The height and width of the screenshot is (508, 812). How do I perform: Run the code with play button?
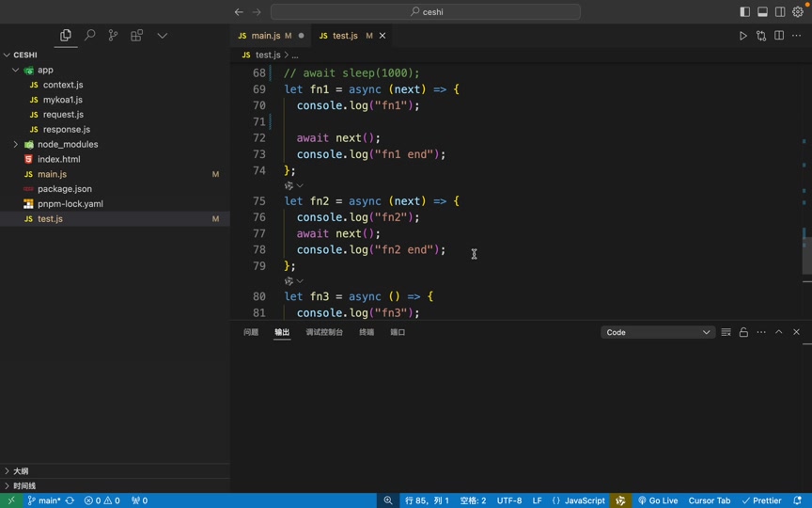(x=742, y=36)
